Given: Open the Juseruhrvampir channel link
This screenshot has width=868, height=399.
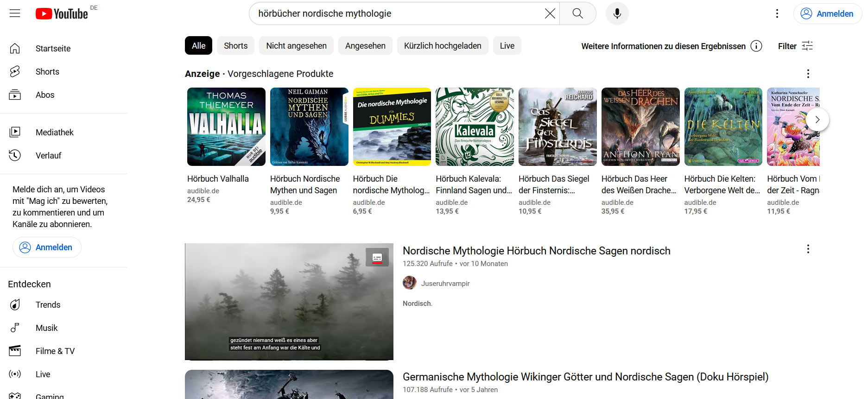Looking at the screenshot, I should click(x=445, y=283).
